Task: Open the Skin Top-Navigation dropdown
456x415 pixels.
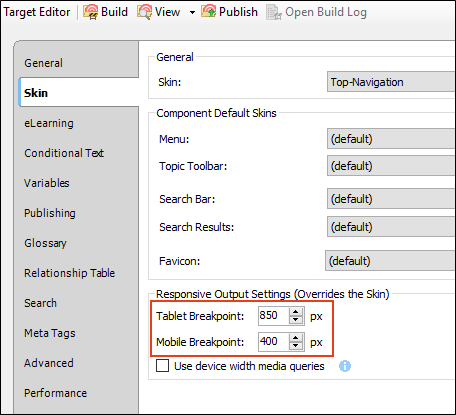Action: tap(391, 82)
